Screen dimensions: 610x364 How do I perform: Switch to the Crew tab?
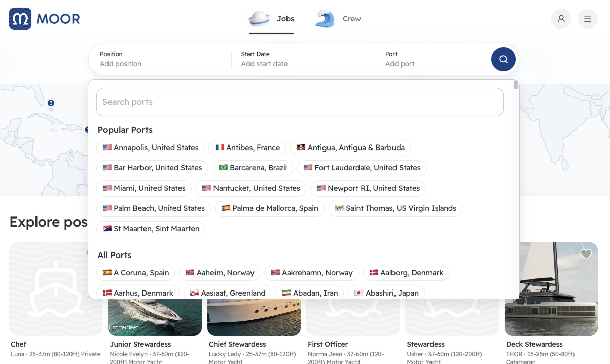coord(338,19)
